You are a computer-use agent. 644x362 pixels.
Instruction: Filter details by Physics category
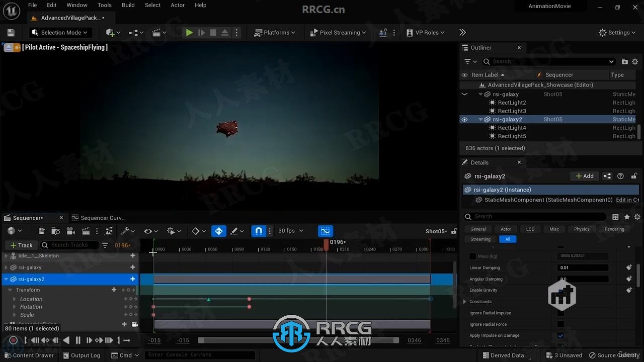[582, 229]
